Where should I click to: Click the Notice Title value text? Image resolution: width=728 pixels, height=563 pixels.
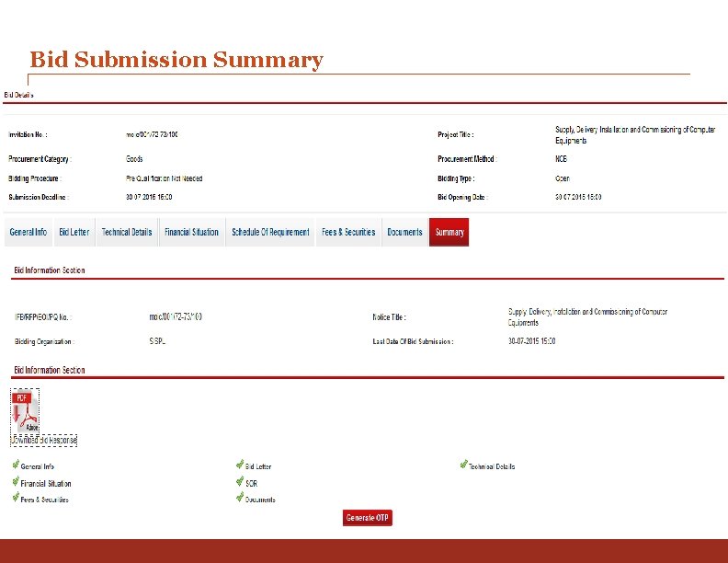[587, 317]
